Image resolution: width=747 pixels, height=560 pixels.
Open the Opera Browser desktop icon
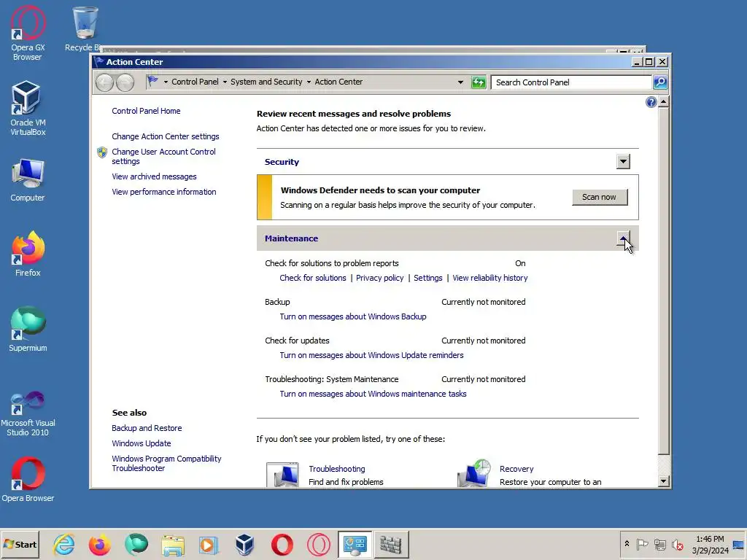coord(28,480)
